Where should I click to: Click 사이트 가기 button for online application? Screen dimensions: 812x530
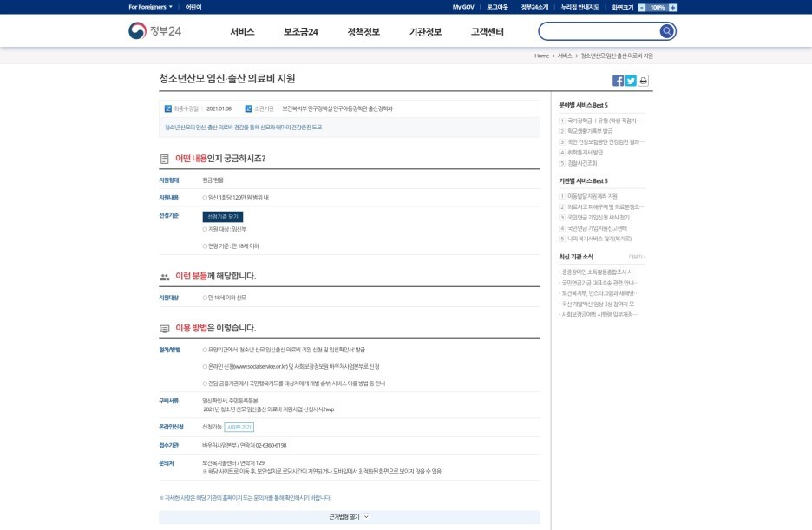tap(239, 427)
